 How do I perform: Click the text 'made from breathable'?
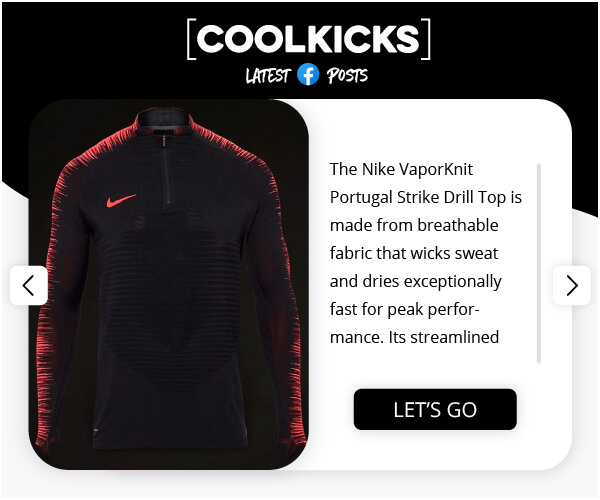[414, 225]
